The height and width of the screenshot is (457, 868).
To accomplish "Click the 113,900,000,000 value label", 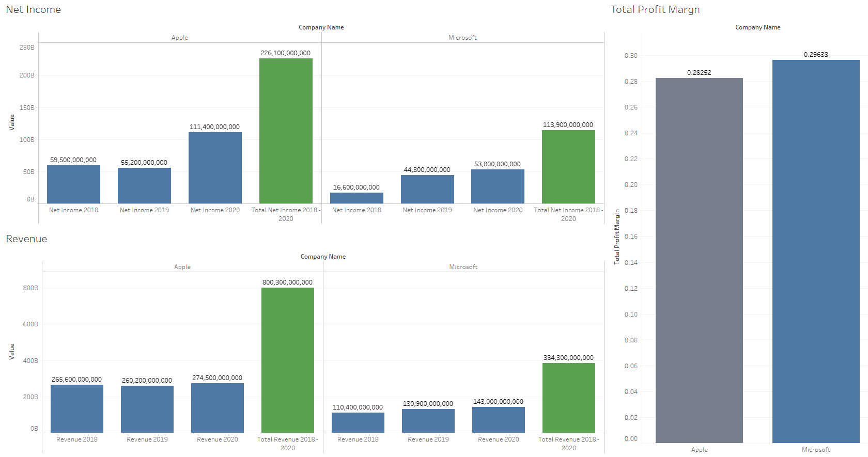I will click(568, 124).
